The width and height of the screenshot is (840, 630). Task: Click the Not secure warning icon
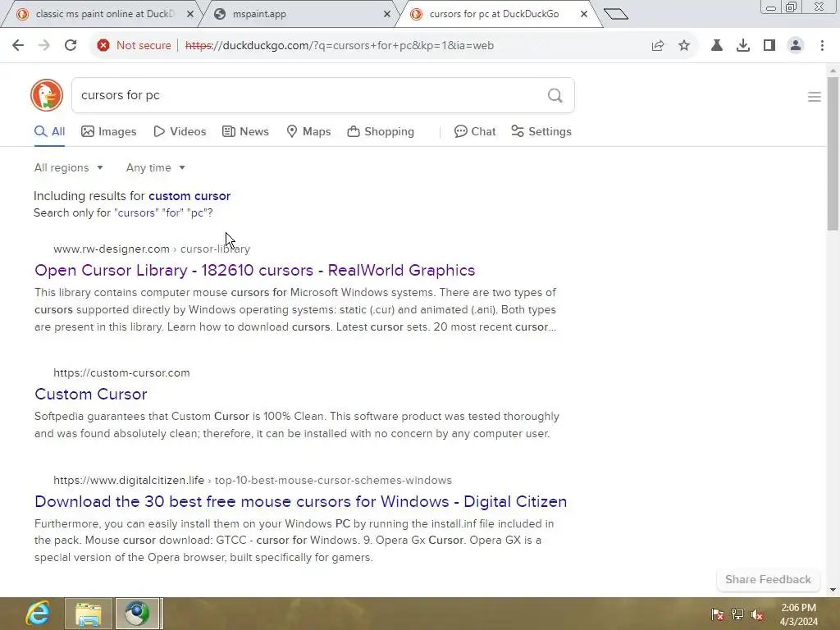point(103,46)
